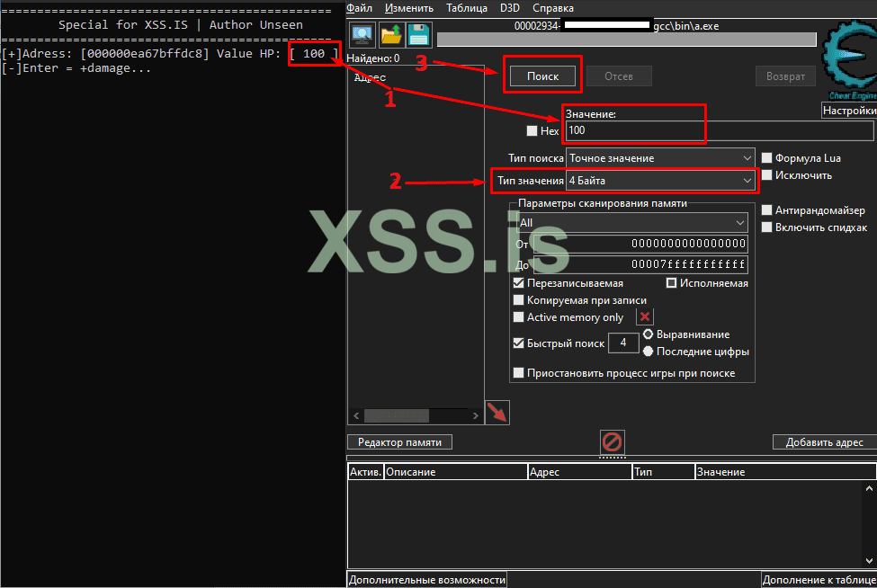Click the От start address field
The width and height of the screenshot is (877, 588).
point(640,244)
